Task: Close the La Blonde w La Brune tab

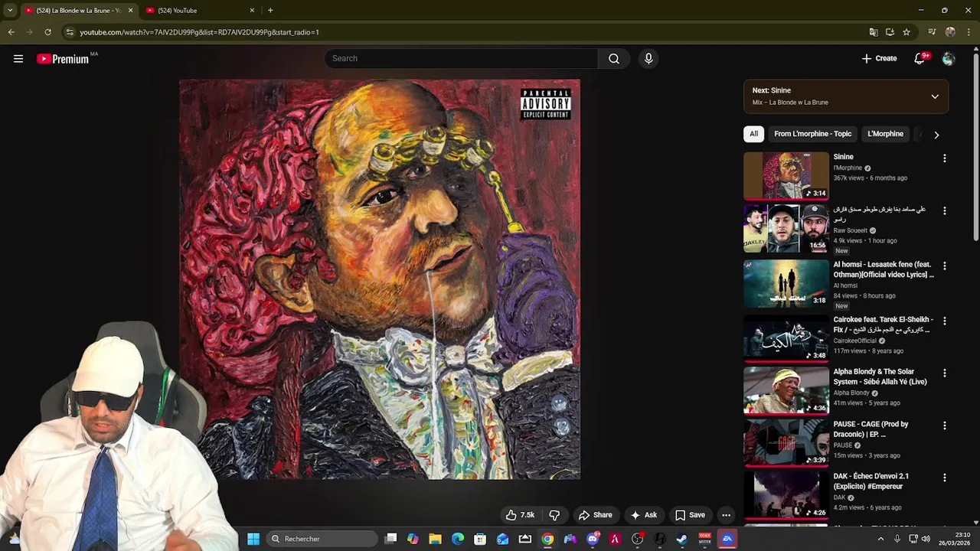Action: point(130,11)
